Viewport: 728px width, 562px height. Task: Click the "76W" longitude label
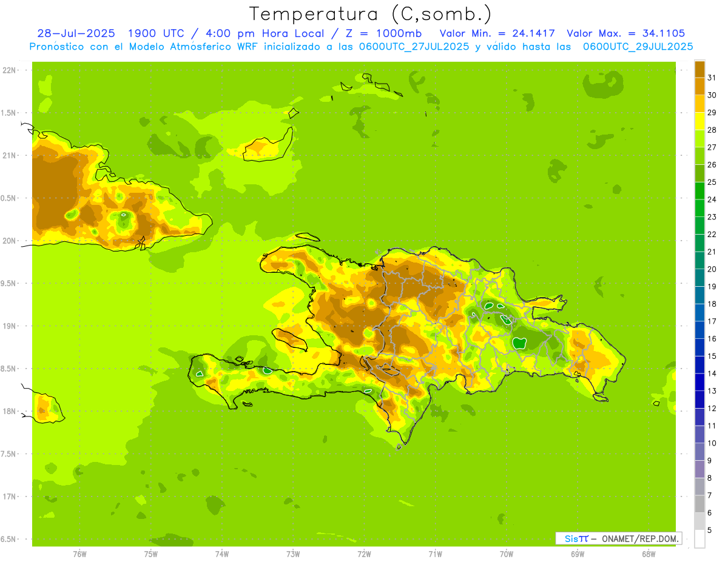[79, 554]
